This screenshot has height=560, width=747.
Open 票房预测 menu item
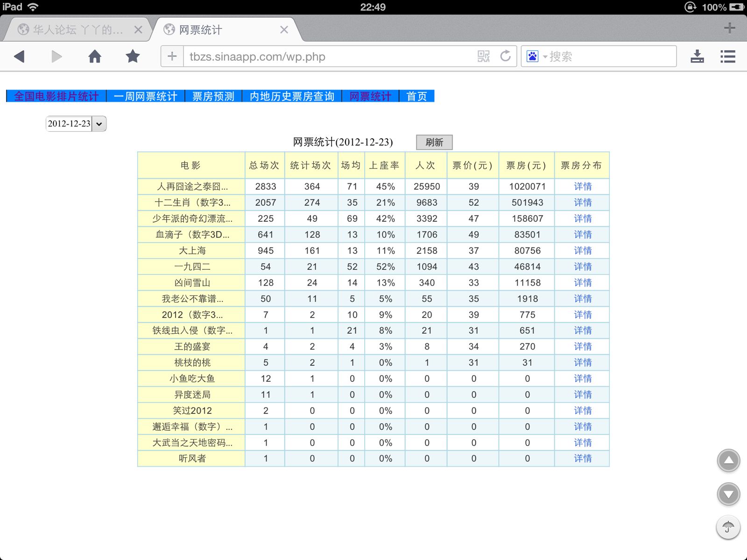pos(213,96)
